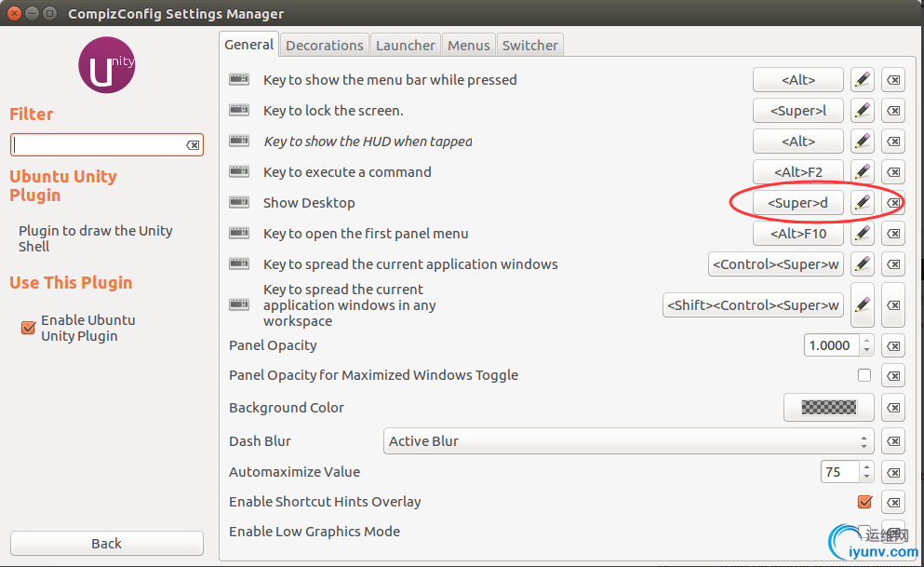Reset the lock screen key to default
The width and height of the screenshot is (924, 567).
(x=893, y=110)
